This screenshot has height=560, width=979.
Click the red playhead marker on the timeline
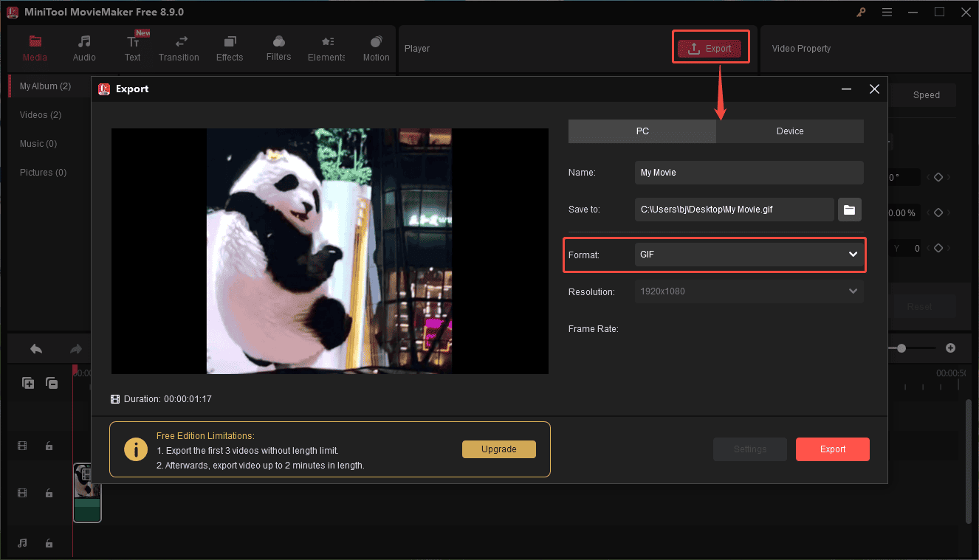coord(75,368)
